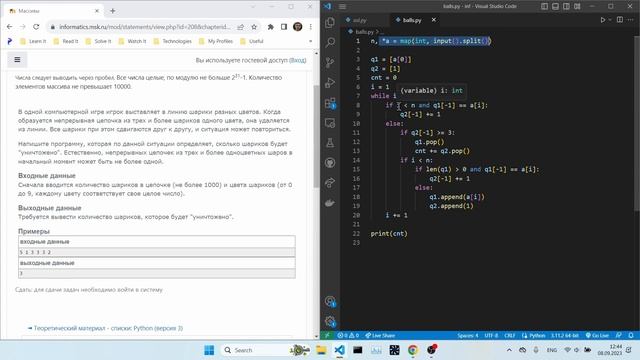640x360 pixels.
Task: Open the GitHub activity bar icon
Action: pyautogui.click(x=330, y=163)
